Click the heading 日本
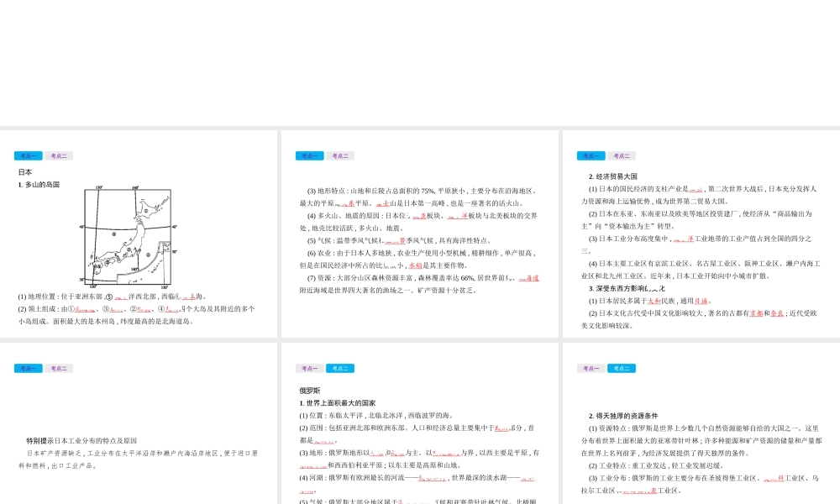This screenshot has width=840, height=504. tap(25, 172)
